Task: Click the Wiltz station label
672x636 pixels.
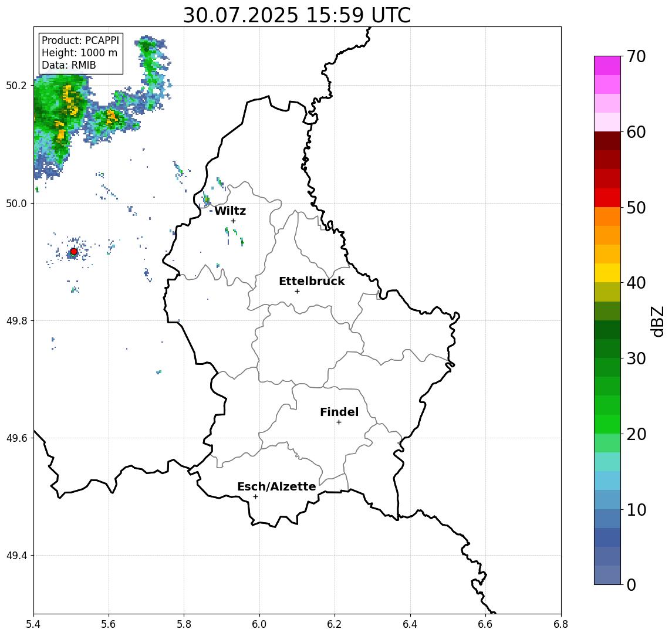Action: (230, 211)
